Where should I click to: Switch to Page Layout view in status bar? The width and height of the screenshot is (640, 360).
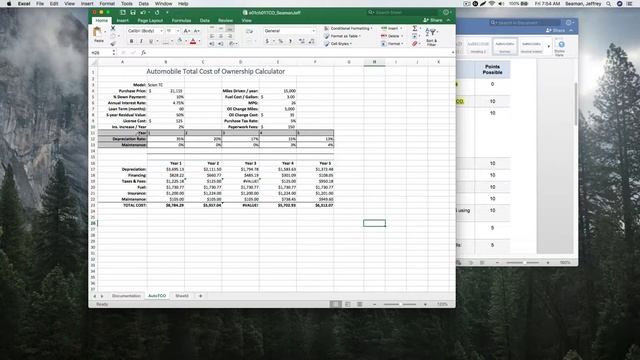pyautogui.click(x=348, y=304)
